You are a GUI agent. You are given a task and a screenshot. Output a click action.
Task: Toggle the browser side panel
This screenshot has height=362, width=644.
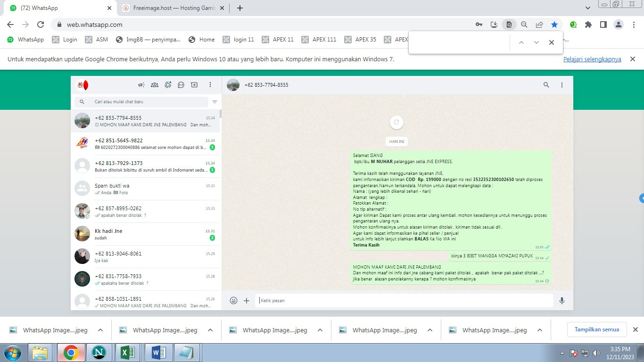[x=603, y=25]
